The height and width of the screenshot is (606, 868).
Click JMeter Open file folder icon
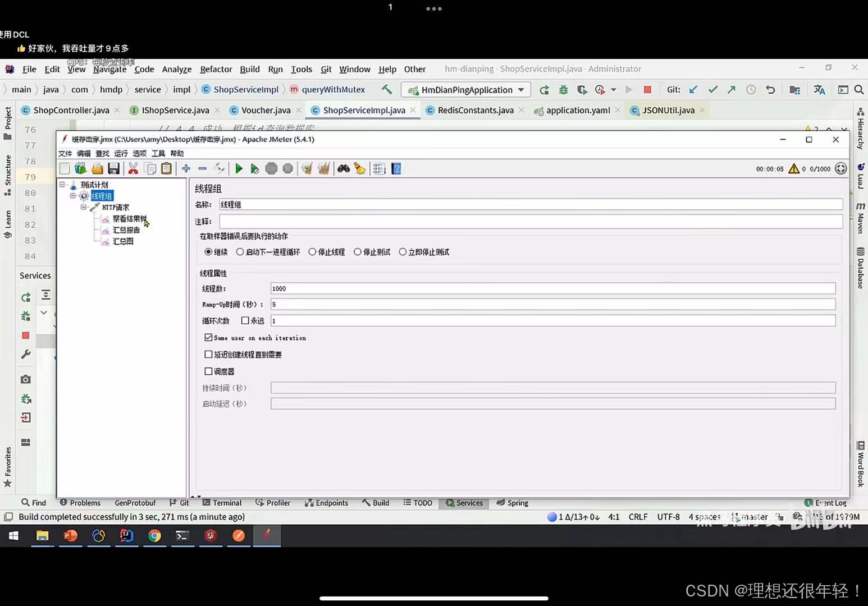click(x=97, y=168)
